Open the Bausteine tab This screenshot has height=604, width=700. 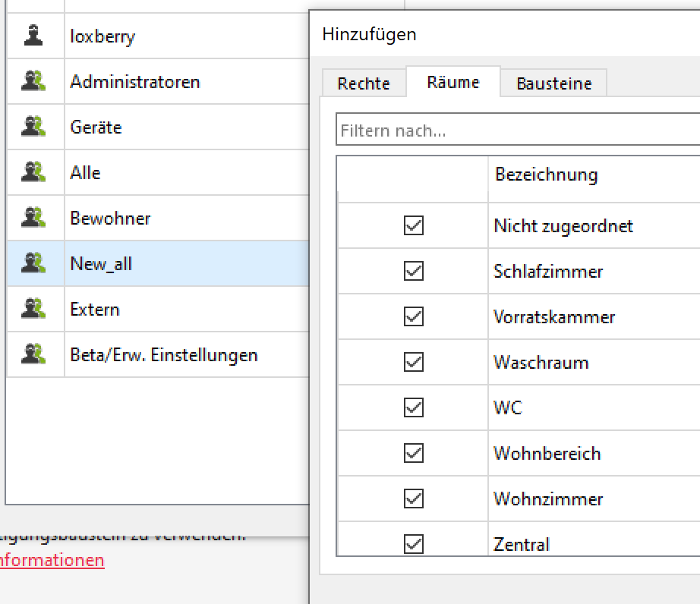(553, 83)
